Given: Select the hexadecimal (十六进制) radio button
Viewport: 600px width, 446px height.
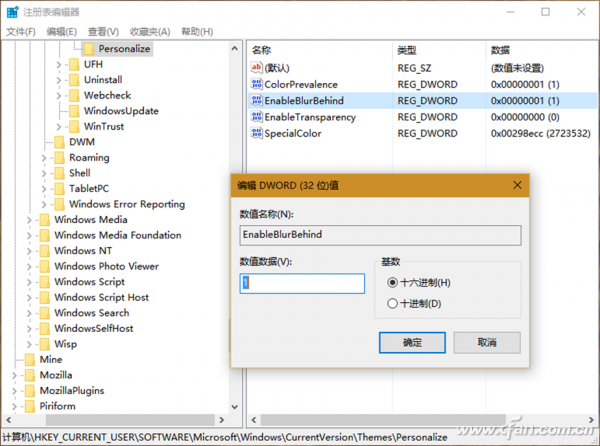Looking at the screenshot, I should pyautogui.click(x=392, y=283).
